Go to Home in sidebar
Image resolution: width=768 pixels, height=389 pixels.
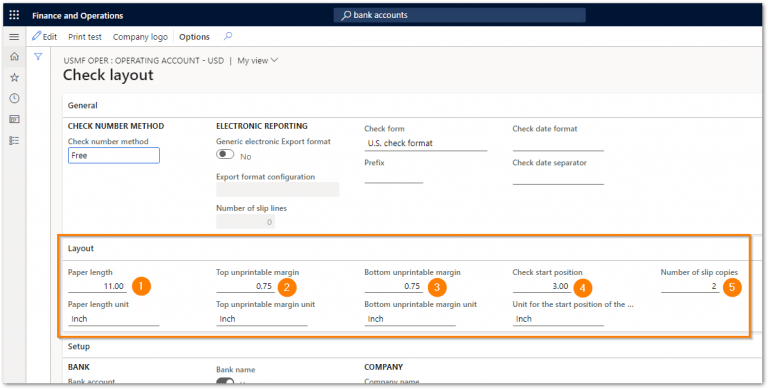click(14, 56)
